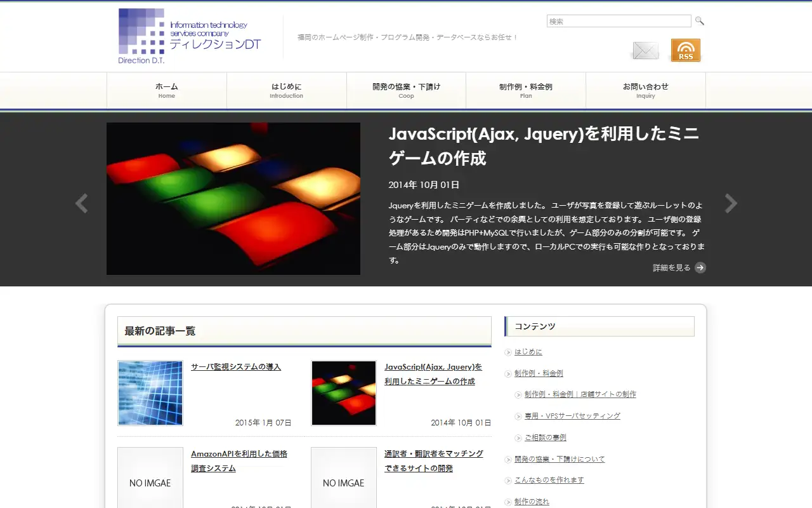Viewport: 812px width, 508px height.
Task: Open sidebar link 開発の協業・下請けについて
Action: (560, 459)
